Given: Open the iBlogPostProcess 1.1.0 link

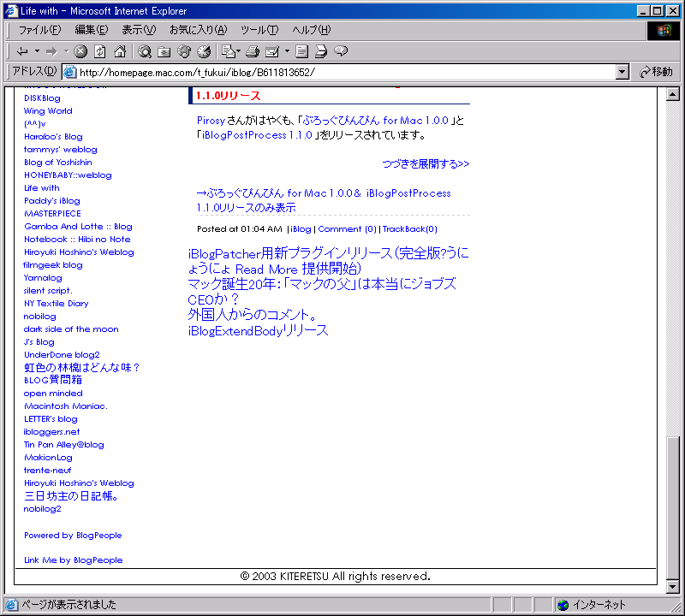Looking at the screenshot, I should (257, 135).
